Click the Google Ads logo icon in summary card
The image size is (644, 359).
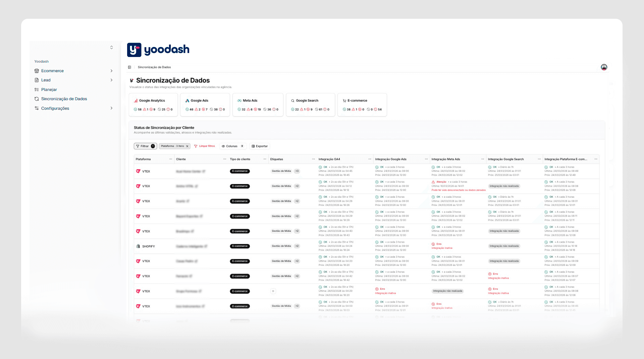[187, 101]
